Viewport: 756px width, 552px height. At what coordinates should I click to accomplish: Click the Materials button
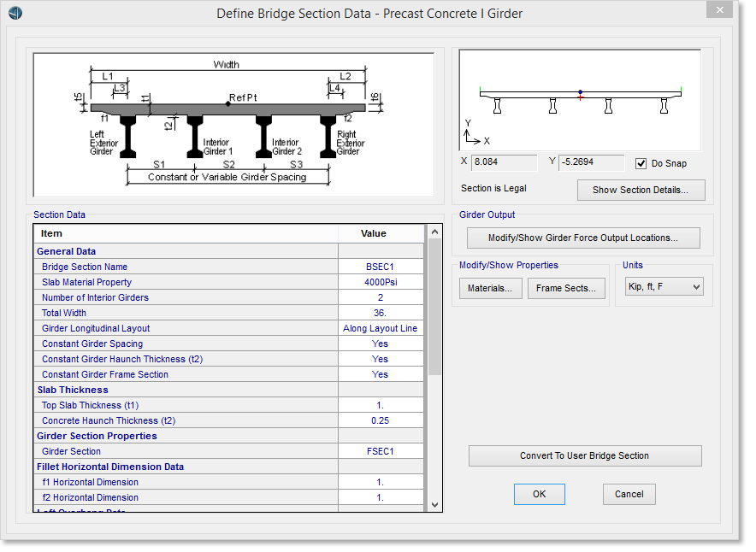(490, 288)
